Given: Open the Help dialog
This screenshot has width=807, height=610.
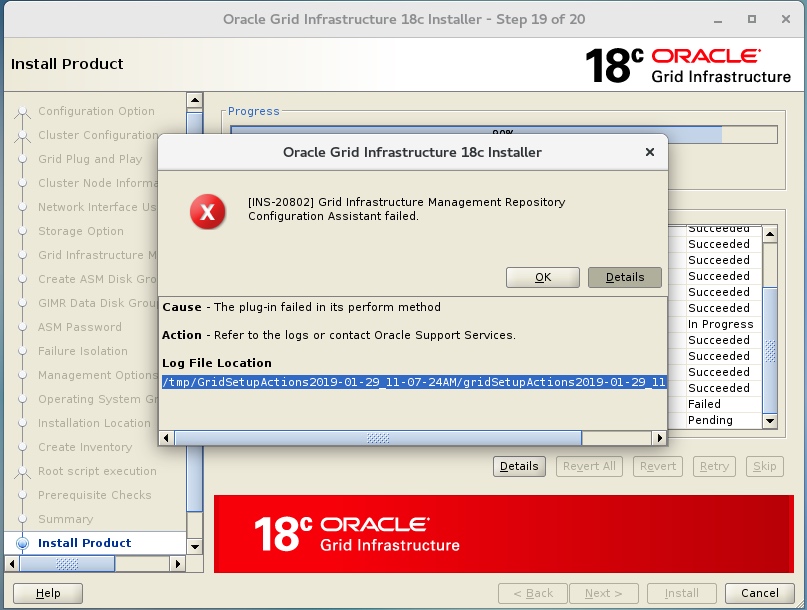Looking at the screenshot, I should pyautogui.click(x=46, y=592).
